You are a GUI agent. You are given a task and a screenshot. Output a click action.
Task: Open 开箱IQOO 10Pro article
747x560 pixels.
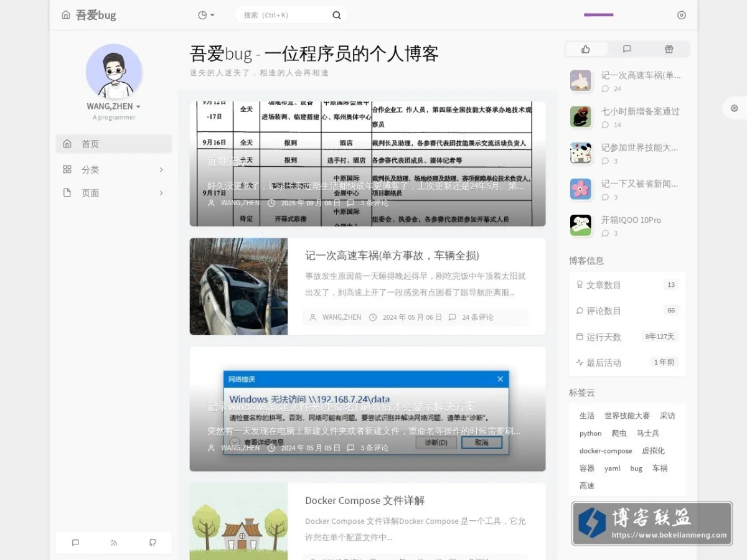click(631, 220)
